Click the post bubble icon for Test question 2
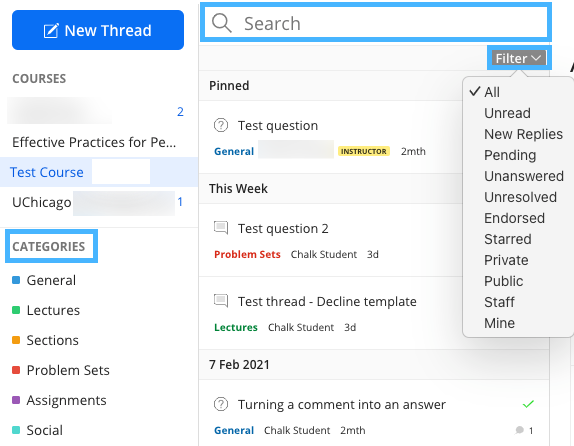 221,228
